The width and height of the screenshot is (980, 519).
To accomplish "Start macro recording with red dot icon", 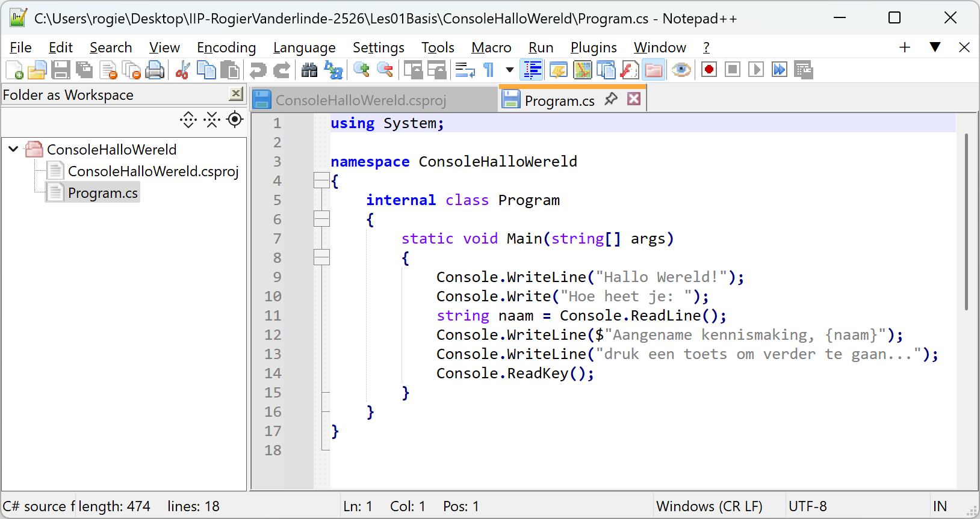I will pos(709,70).
